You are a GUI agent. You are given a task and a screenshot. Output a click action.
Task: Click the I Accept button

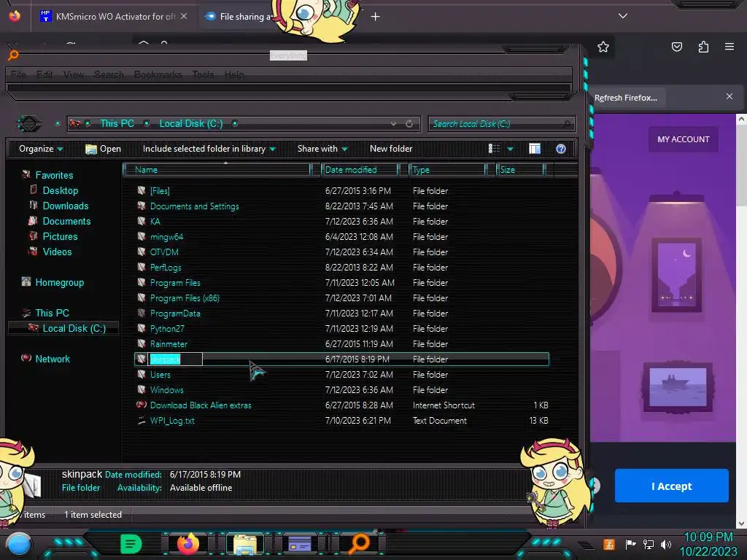671,486
